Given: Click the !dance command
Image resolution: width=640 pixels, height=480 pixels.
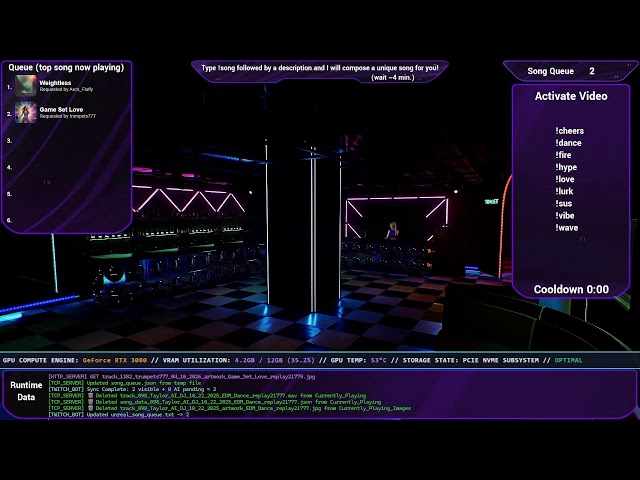Looking at the screenshot, I should pos(568,143).
